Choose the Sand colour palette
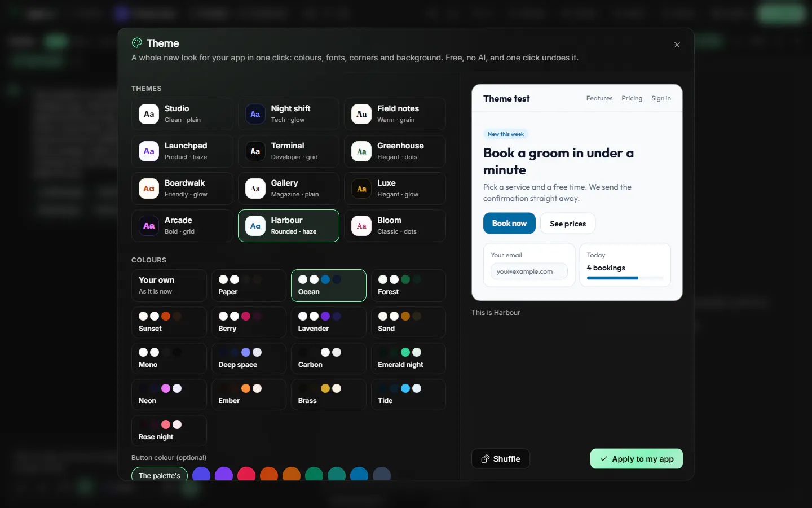 coord(408,322)
